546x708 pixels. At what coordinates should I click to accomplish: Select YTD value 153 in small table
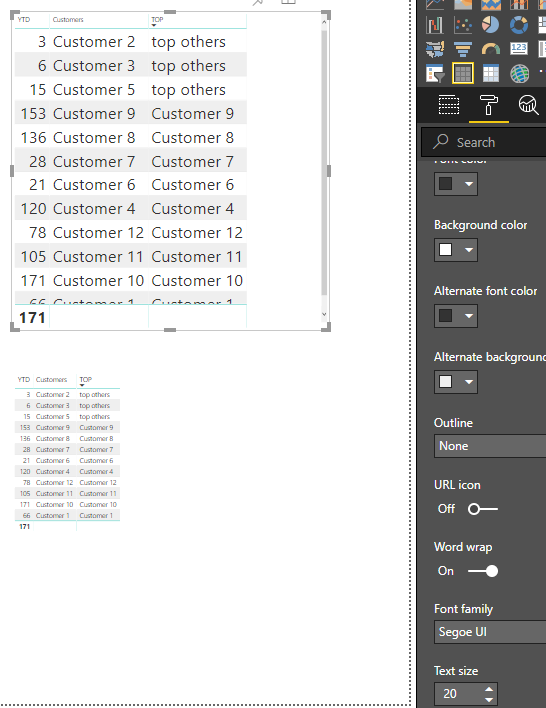pyautogui.click(x=25, y=427)
